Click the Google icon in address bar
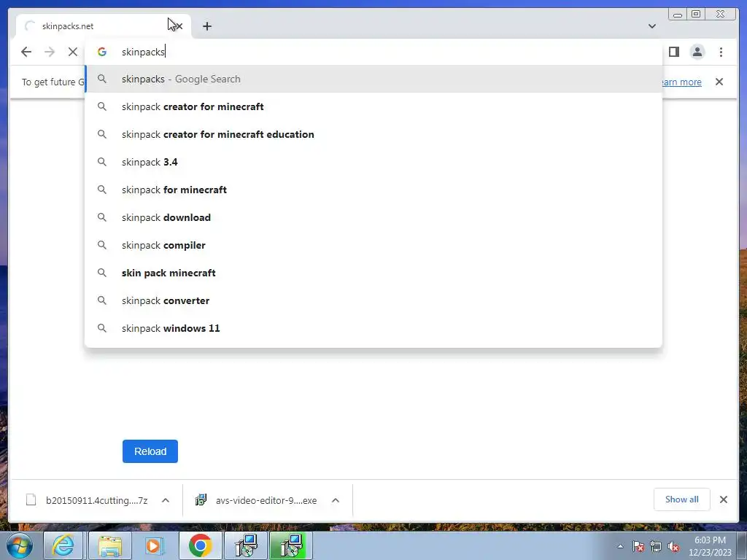 (102, 52)
